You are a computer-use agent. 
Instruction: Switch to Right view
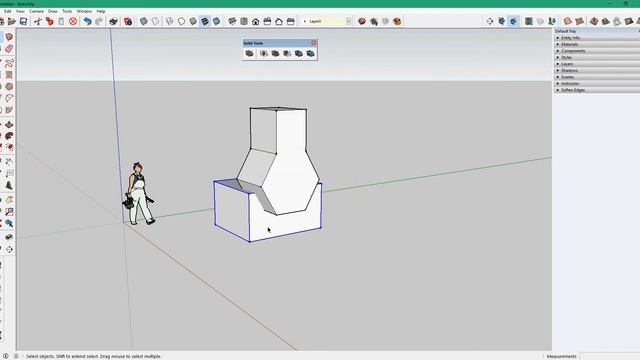coord(267,21)
